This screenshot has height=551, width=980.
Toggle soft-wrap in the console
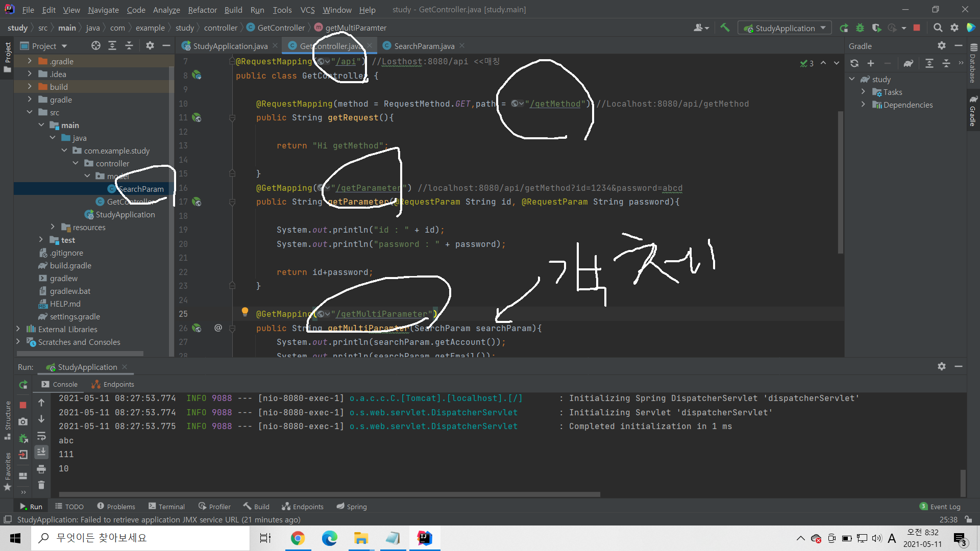pyautogui.click(x=41, y=436)
